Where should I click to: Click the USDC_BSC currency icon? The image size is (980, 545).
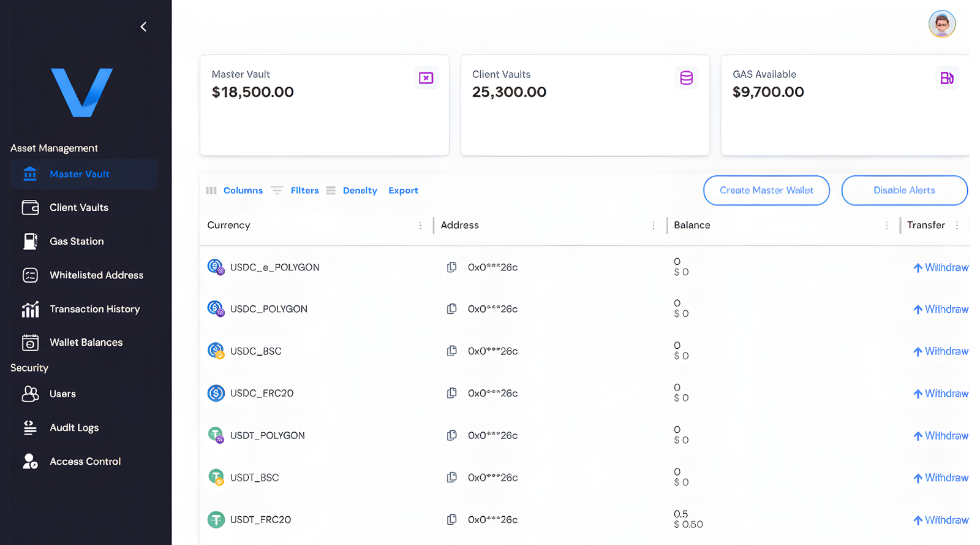point(216,351)
